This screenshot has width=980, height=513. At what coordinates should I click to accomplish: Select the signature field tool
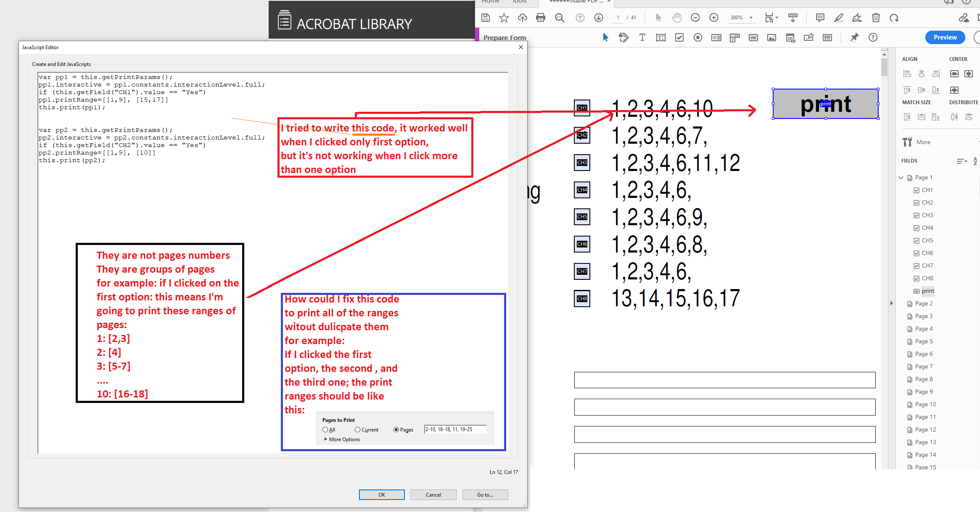(808, 38)
